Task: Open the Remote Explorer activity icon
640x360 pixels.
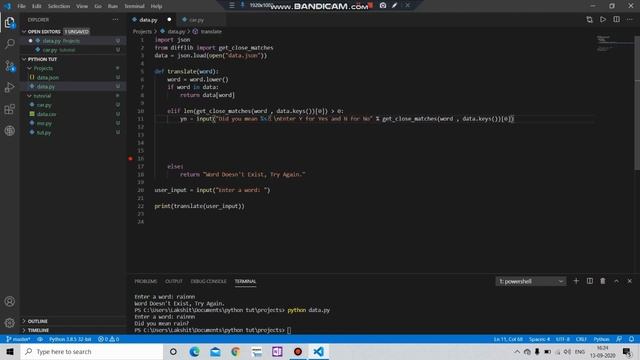Action: coord(10,131)
